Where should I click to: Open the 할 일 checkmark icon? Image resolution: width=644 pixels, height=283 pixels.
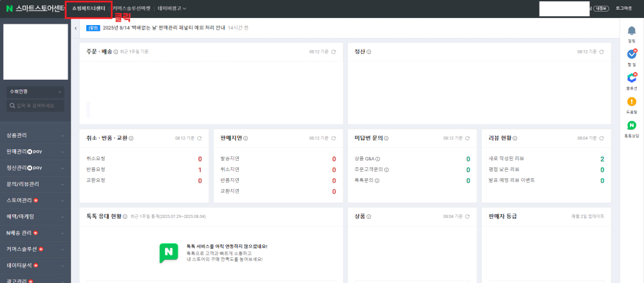pos(632,54)
